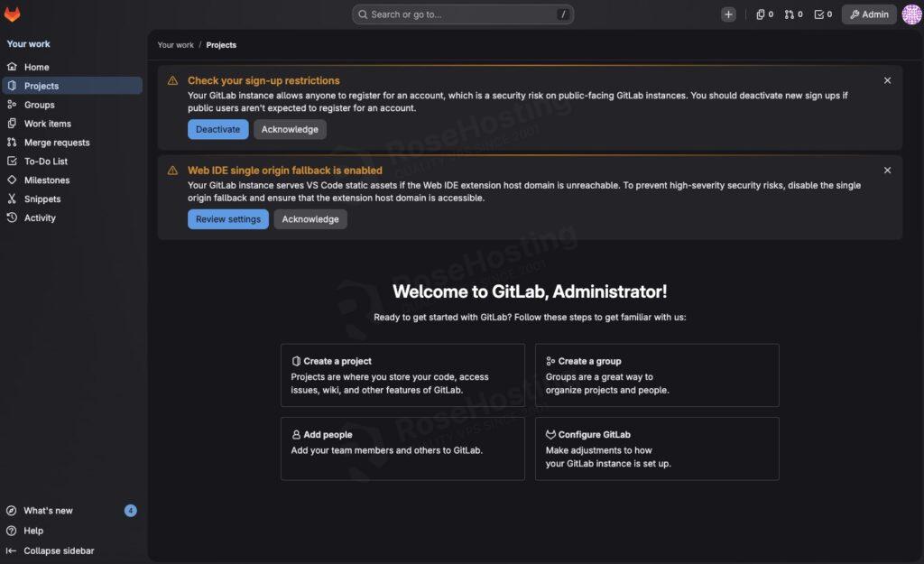The image size is (924, 564).
Task: Click the What's new compass icon
Action: coord(11,511)
